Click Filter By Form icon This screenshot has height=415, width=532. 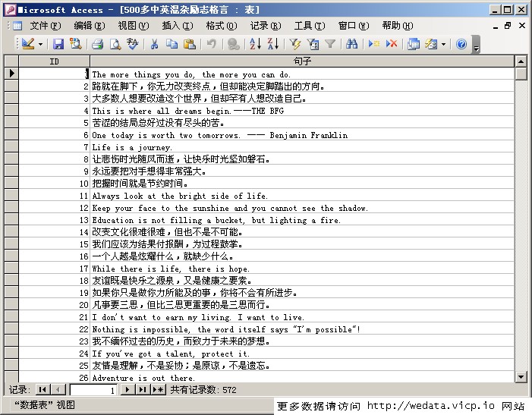[x=313, y=44]
